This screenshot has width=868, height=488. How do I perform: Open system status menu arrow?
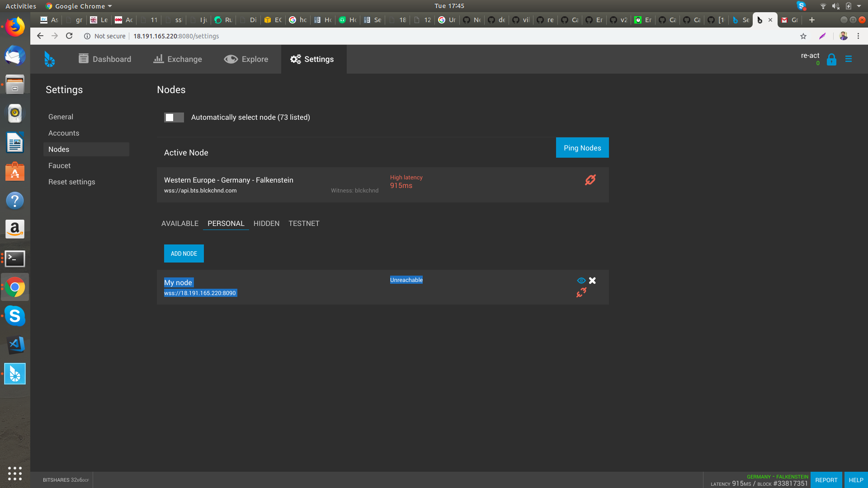[x=859, y=6]
